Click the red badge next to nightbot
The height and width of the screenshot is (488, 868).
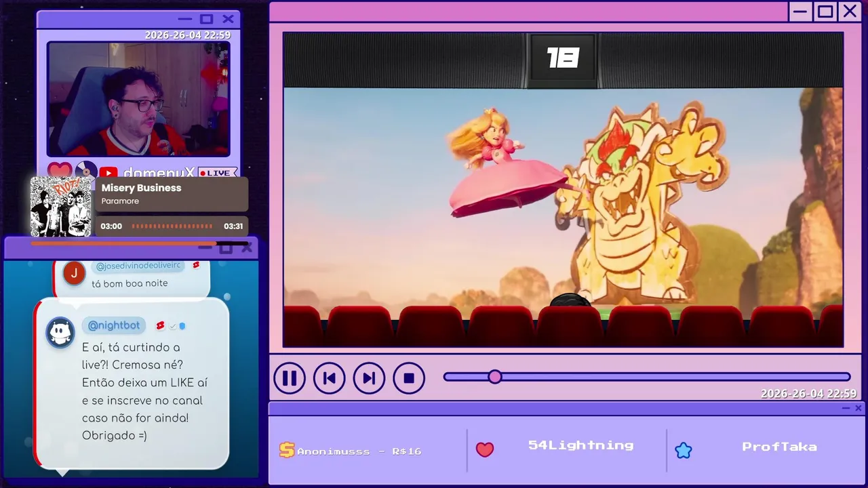tap(161, 326)
